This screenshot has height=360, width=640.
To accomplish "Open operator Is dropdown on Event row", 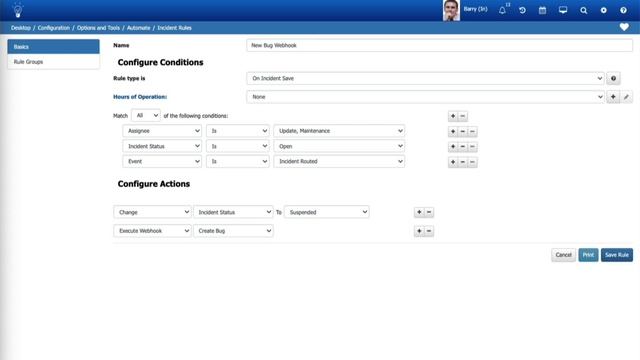I will (238, 161).
